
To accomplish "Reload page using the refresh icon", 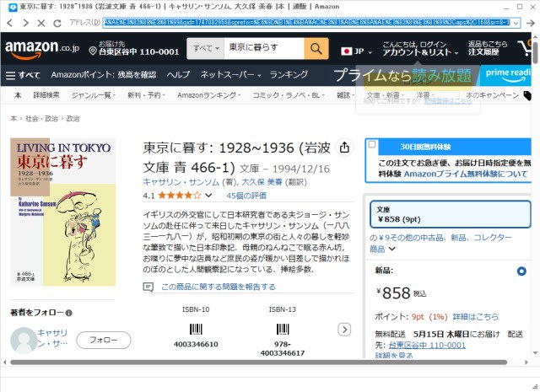I will (x=57, y=23).
